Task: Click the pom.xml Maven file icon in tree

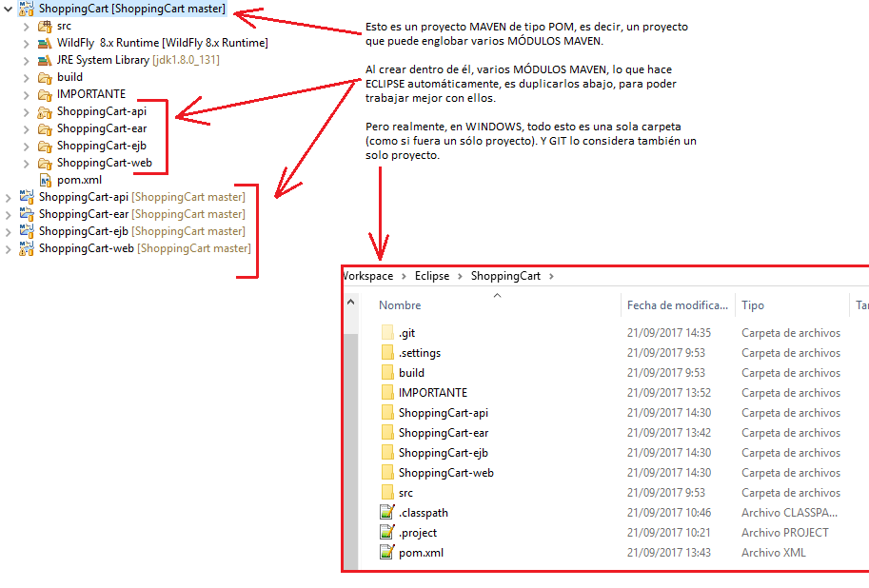Action: pos(46,180)
